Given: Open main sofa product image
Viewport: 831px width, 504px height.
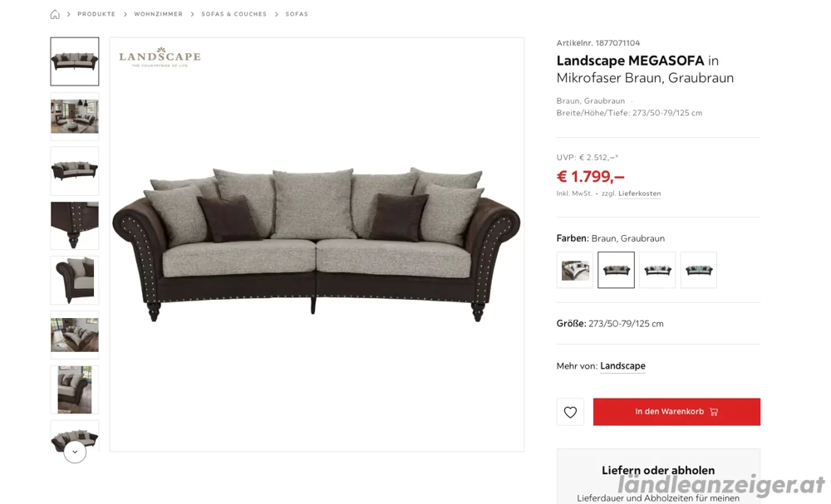Looking at the screenshot, I should pos(317,245).
